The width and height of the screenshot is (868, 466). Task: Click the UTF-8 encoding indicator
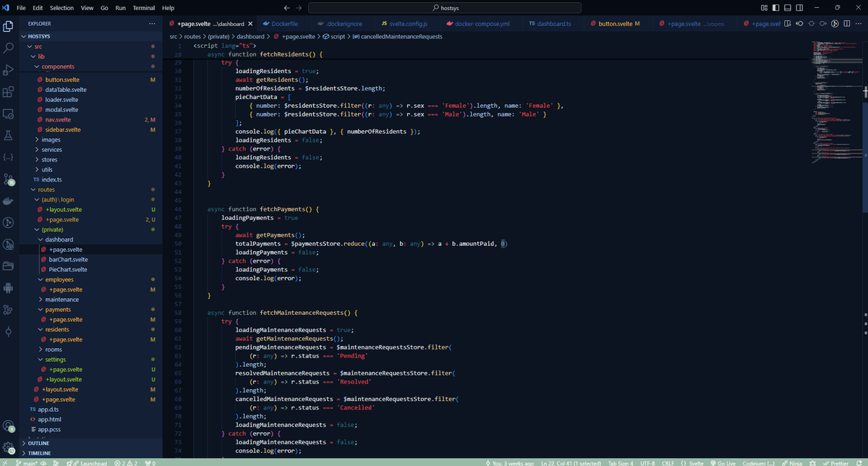click(647, 462)
